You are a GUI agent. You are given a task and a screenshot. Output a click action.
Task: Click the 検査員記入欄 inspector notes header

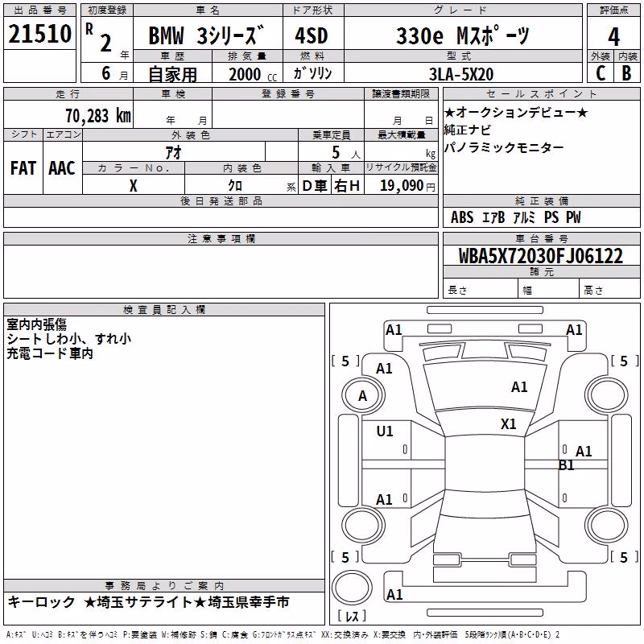(164, 310)
